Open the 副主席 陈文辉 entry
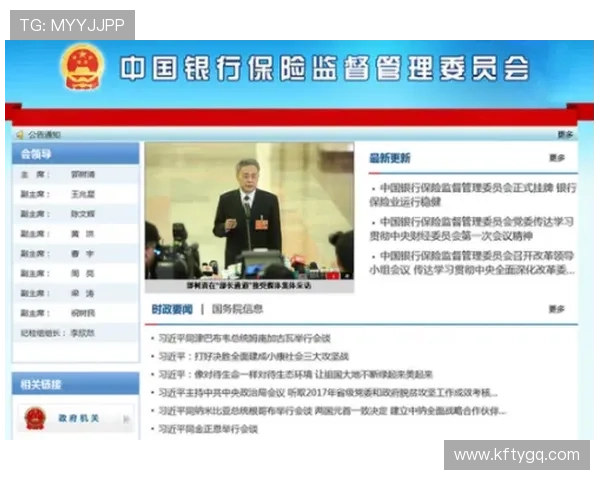The image size is (600, 480). (x=76, y=214)
